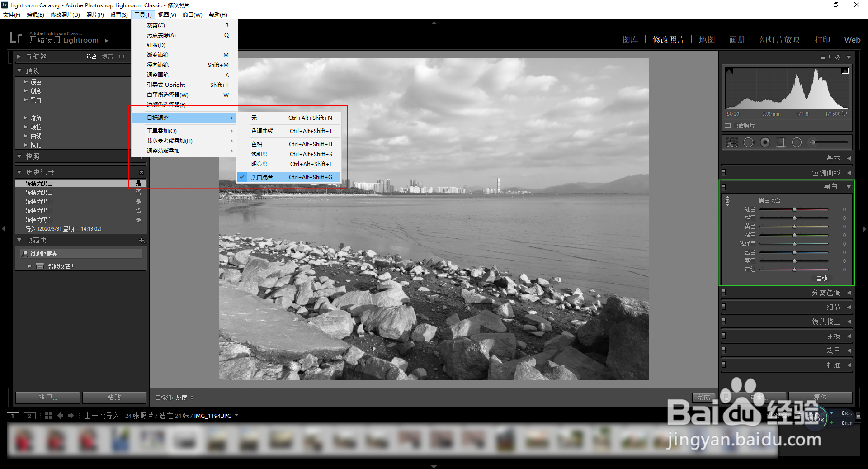Pick up the Adjustment Brush tool

click(x=157, y=75)
